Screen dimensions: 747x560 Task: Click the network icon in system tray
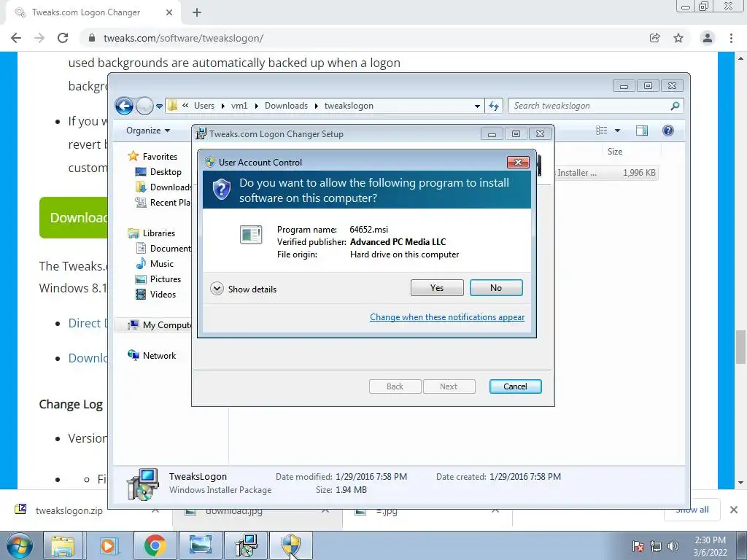656,546
